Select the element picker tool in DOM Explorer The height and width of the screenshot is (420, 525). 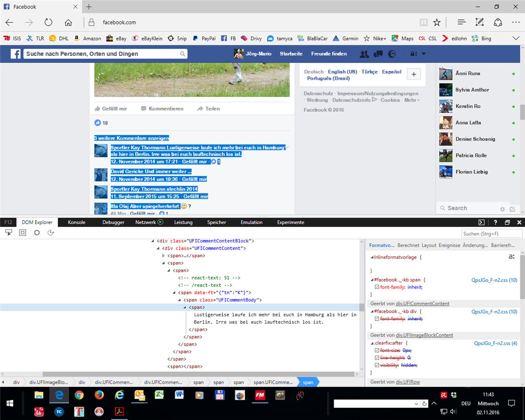[x=8, y=232]
